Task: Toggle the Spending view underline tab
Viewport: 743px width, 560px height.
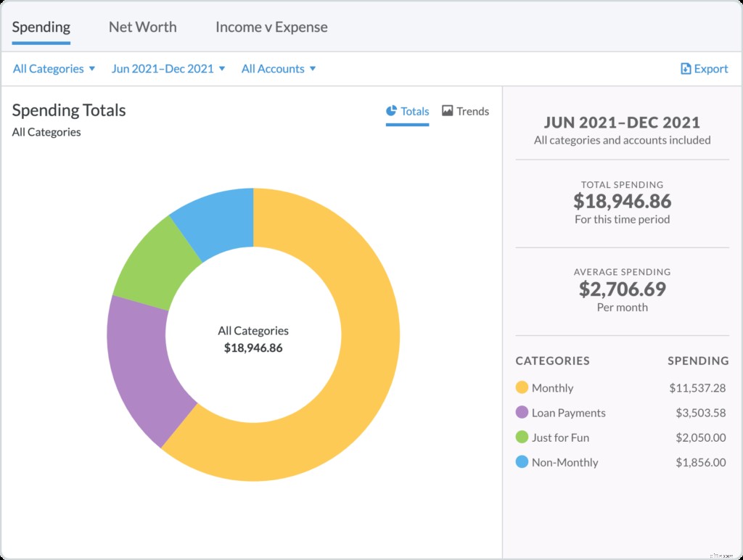Action: tap(41, 27)
